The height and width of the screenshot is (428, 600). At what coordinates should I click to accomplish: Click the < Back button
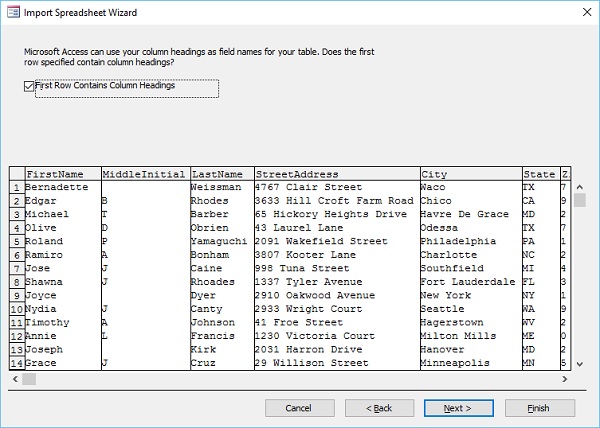point(379,408)
